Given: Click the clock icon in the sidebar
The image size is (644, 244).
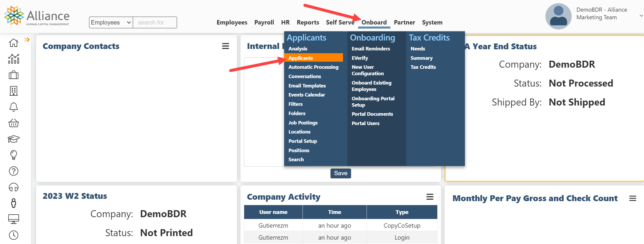Looking at the screenshot, I should pyautogui.click(x=13, y=235).
